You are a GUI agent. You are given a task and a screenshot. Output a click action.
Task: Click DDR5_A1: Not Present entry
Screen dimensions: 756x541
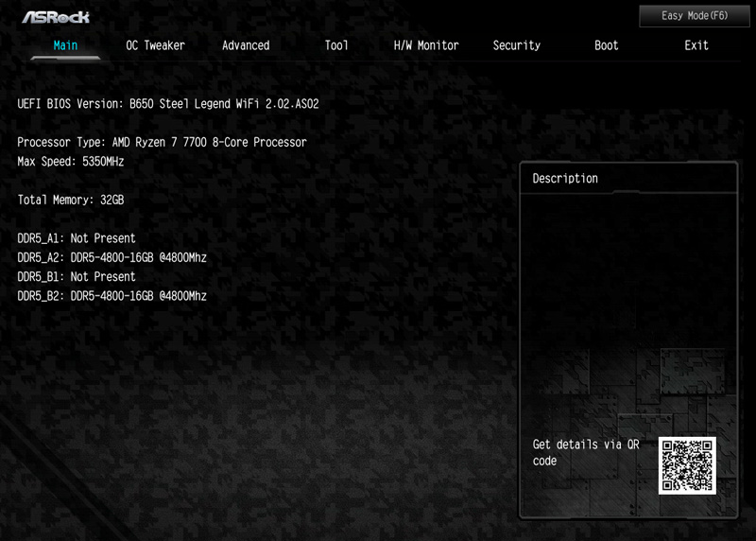77,238
